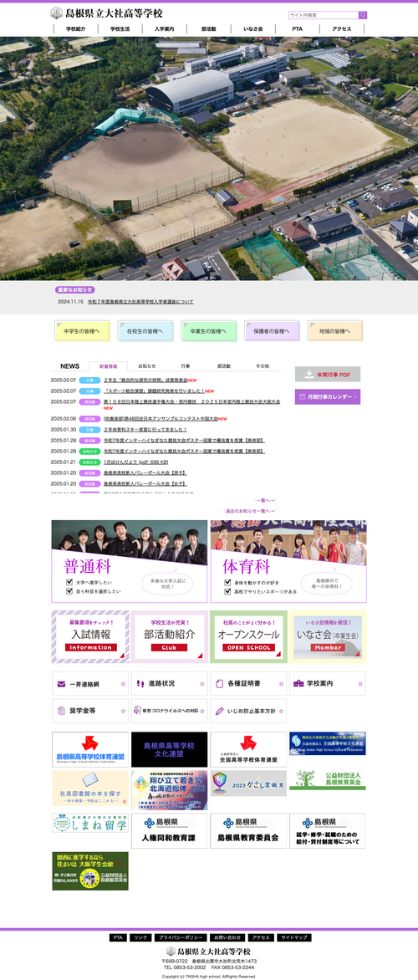Click the 部活動 tag on 吹奏楽部 row
The image size is (418, 980).
click(89, 419)
